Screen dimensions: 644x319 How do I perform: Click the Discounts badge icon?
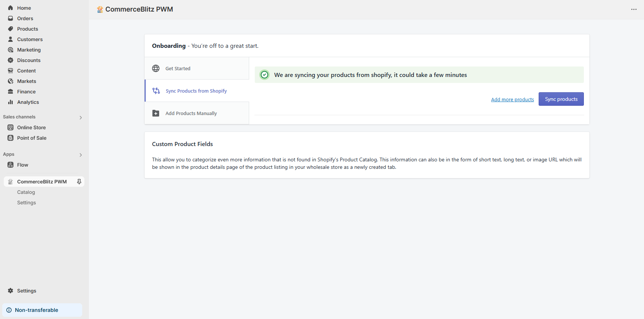point(10,60)
